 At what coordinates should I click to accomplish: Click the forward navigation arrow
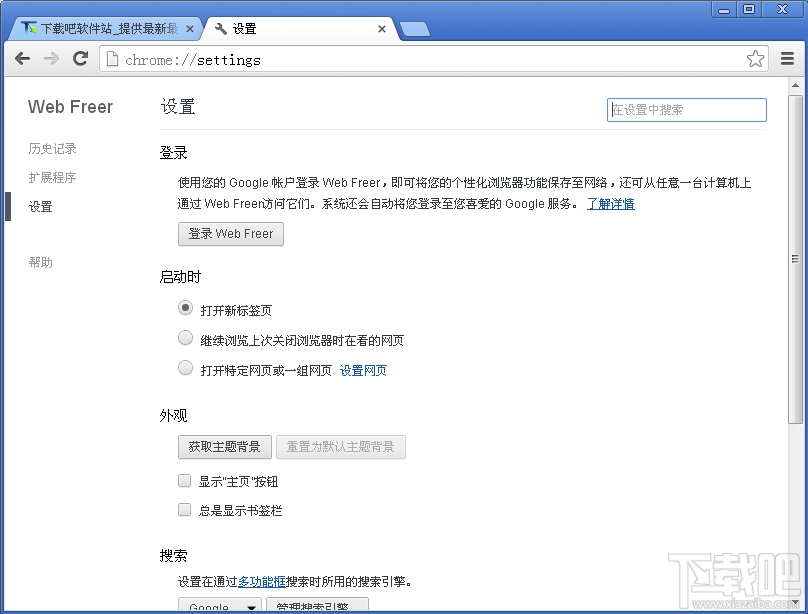pyautogui.click(x=51, y=59)
